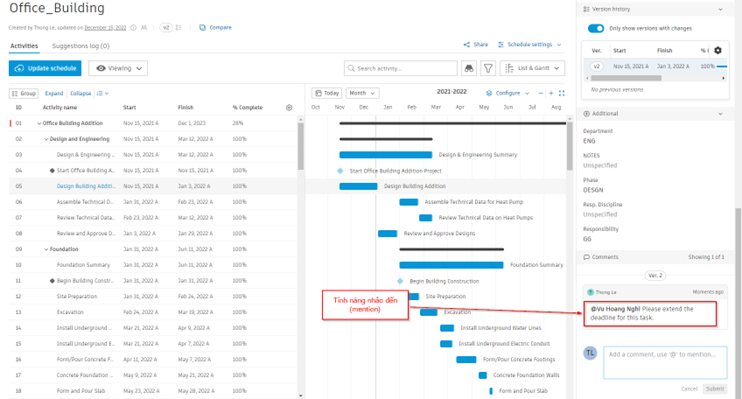Image resolution: width=742 pixels, height=399 pixels.
Task: Click Thong Le commenter avatar
Action: click(x=591, y=292)
